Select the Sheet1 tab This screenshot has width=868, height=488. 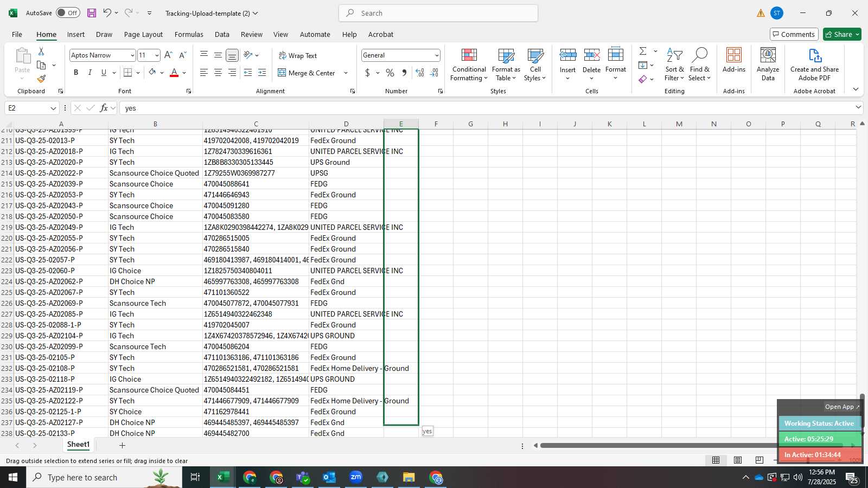[x=78, y=445]
